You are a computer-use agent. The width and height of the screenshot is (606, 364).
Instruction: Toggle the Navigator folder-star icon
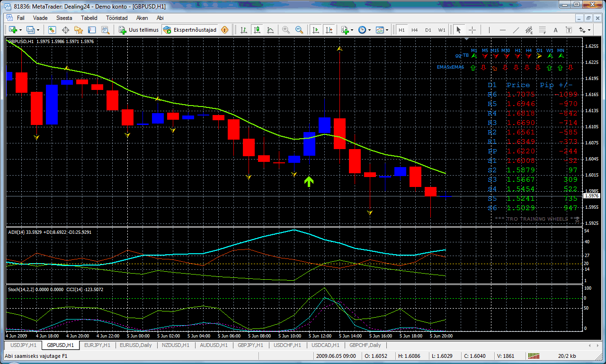(79, 30)
